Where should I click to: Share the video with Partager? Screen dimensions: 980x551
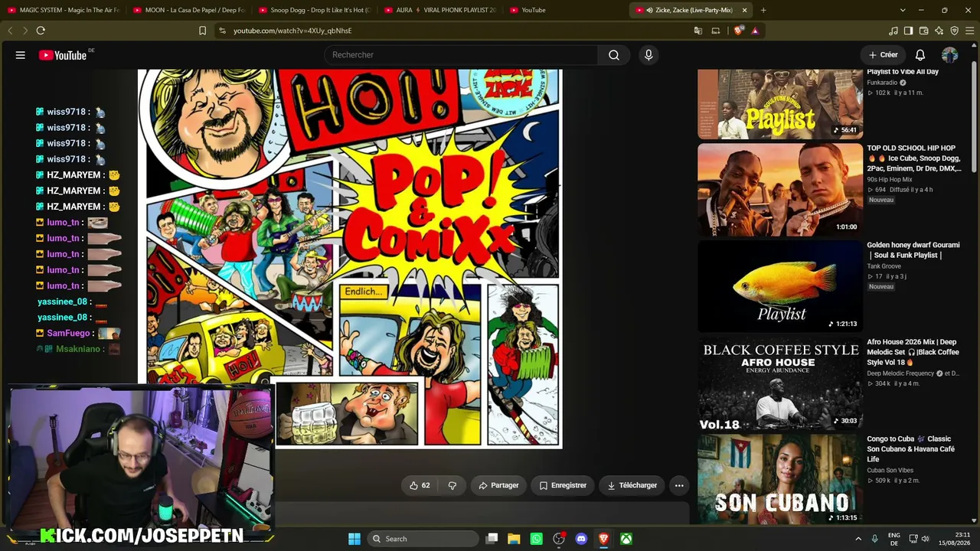[x=498, y=485]
